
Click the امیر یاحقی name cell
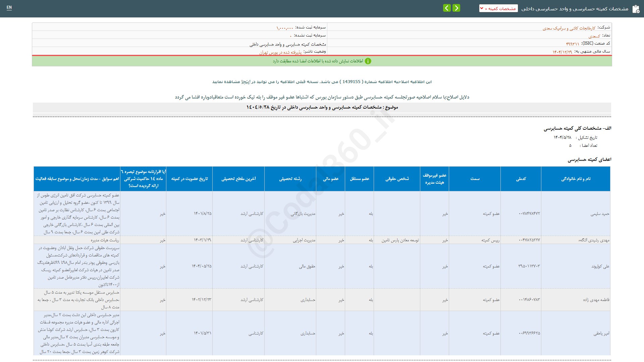pos(601,334)
